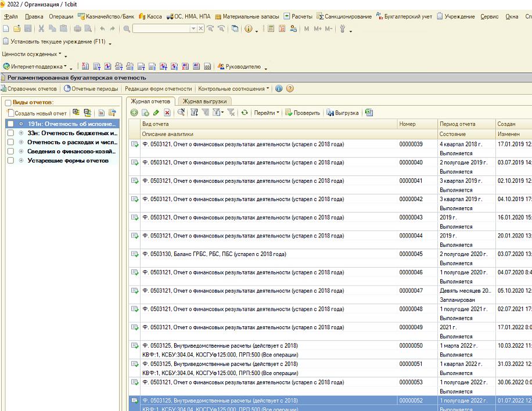532x411 pixels.
Task: Check the 191н: Отчетность об исполне... checkbox
Action: coord(10,124)
